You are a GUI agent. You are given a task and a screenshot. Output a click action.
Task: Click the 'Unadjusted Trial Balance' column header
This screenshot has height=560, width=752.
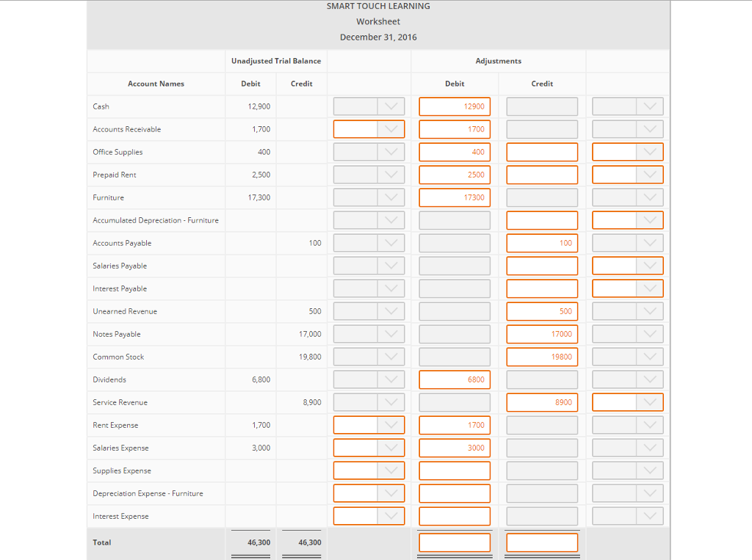point(276,61)
